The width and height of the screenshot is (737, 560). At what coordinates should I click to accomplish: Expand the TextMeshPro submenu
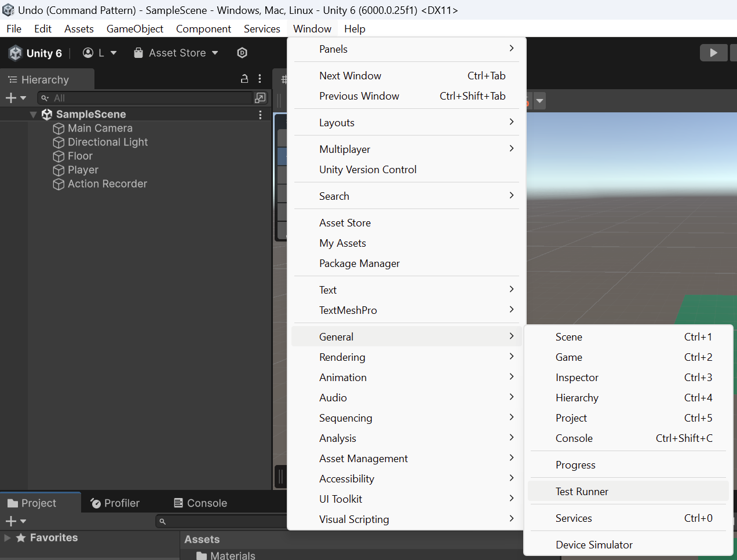[407, 310]
